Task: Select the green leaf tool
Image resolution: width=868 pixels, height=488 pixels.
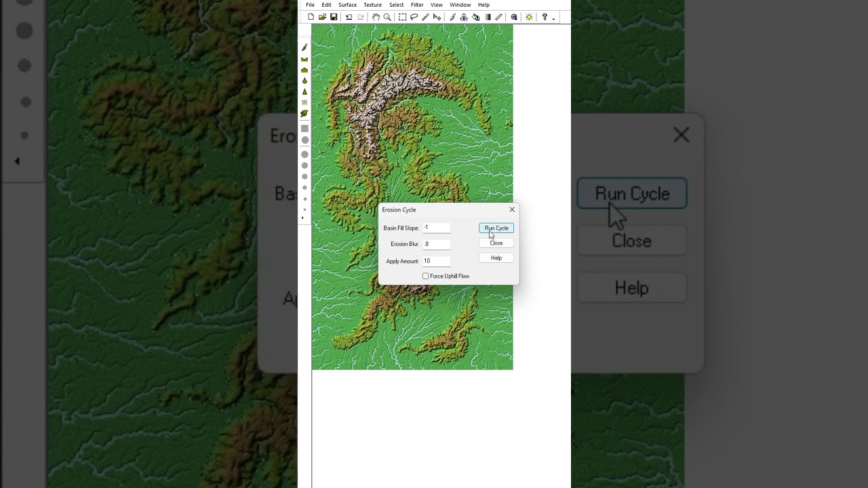Action: click(304, 114)
